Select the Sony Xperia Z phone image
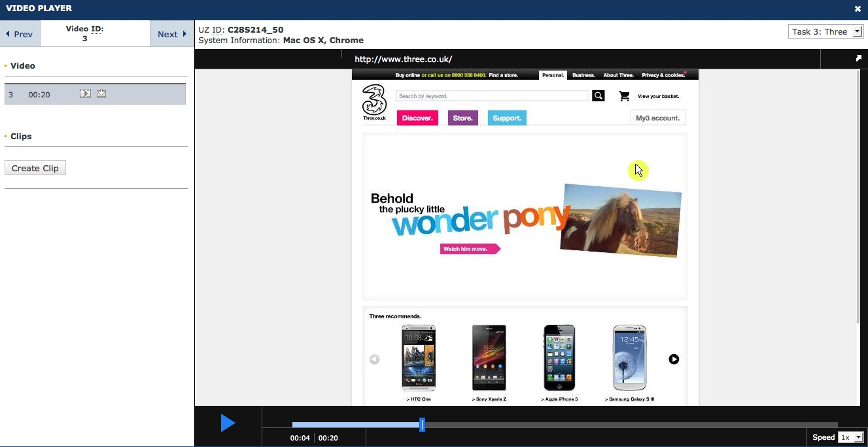 pos(489,358)
